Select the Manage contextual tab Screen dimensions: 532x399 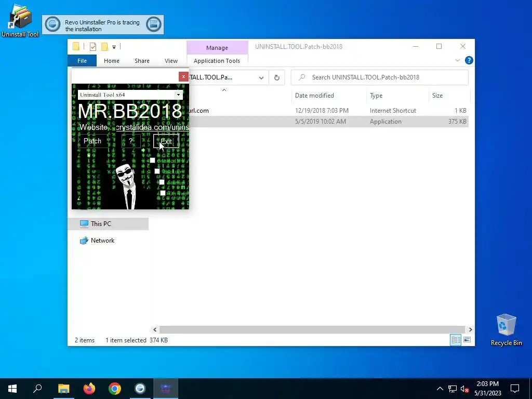tap(217, 48)
